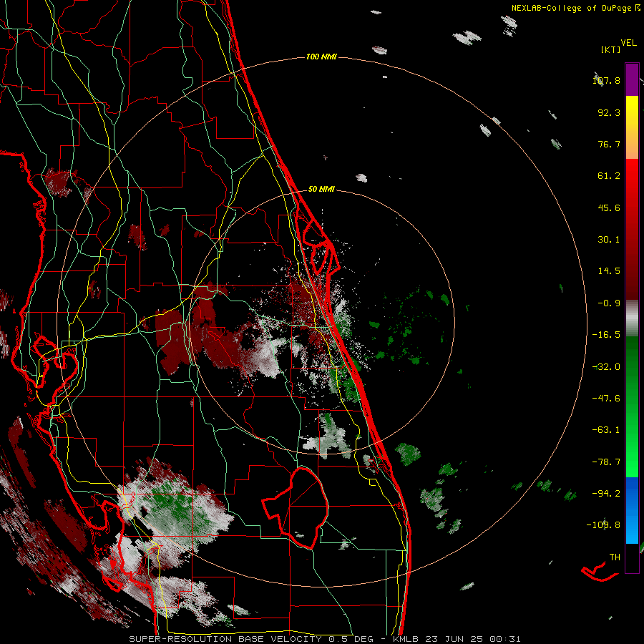Click the TH label on the scale

(615, 557)
